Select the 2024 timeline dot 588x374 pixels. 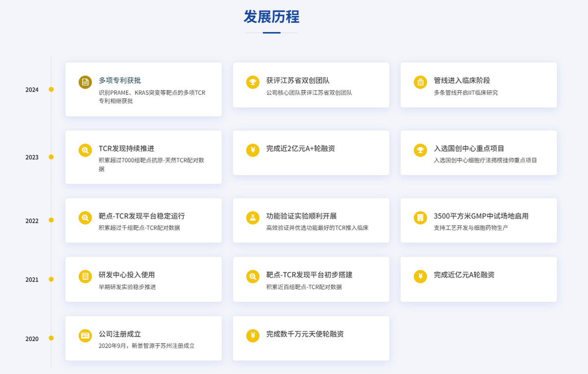pos(51,90)
